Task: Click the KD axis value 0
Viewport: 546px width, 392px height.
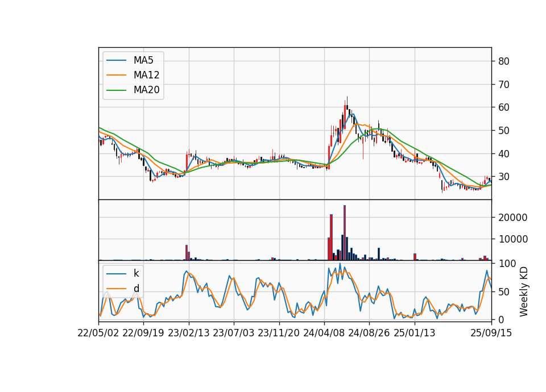Action: 501,320
